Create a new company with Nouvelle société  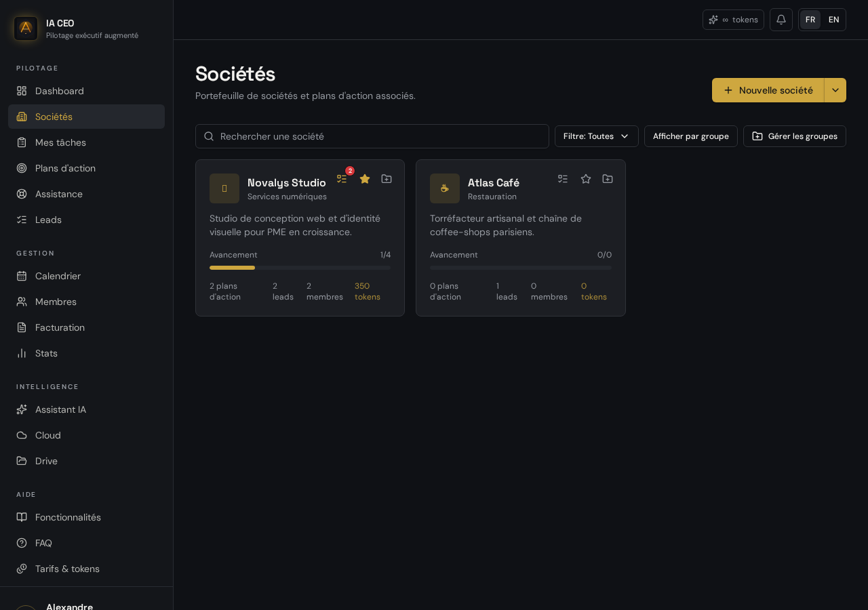768,90
